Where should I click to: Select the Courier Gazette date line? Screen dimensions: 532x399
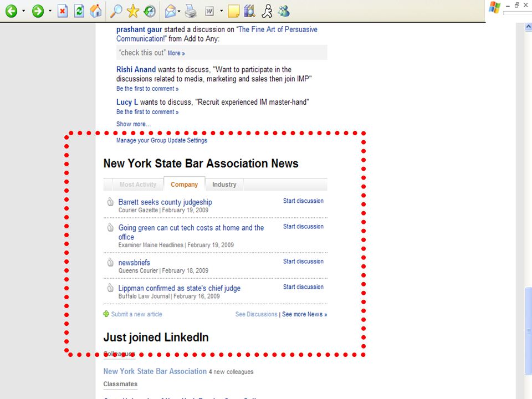point(163,210)
